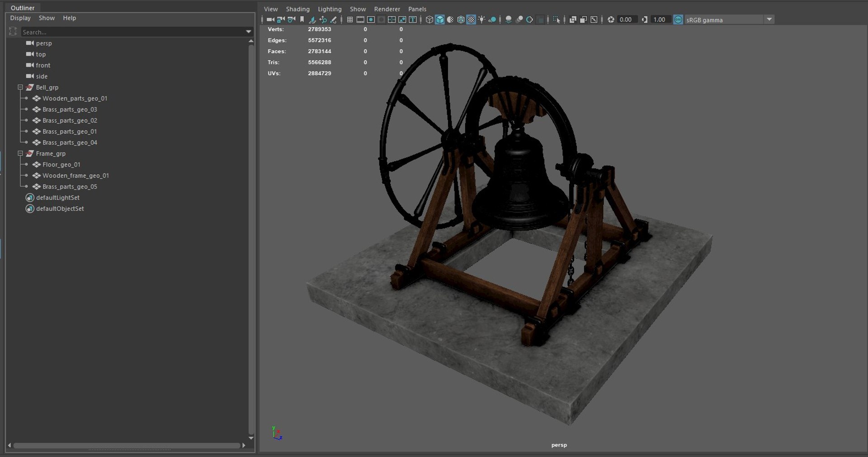Toggle the Textured display checker icon
The width and height of the screenshot is (868, 457).
(471, 19)
